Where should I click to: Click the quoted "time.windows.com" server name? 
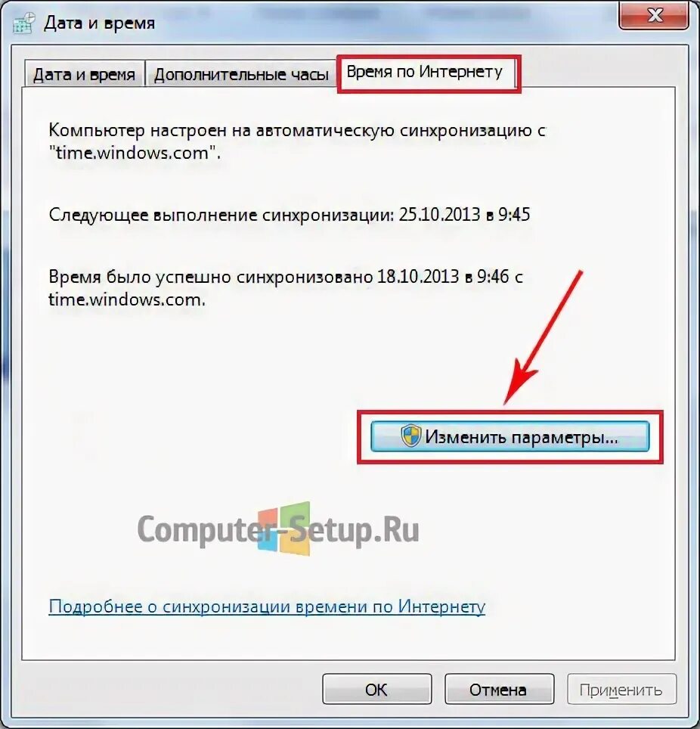point(135,153)
